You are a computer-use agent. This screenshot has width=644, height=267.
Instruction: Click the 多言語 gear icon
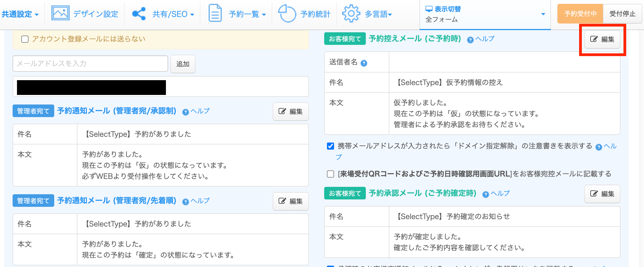pyautogui.click(x=351, y=13)
